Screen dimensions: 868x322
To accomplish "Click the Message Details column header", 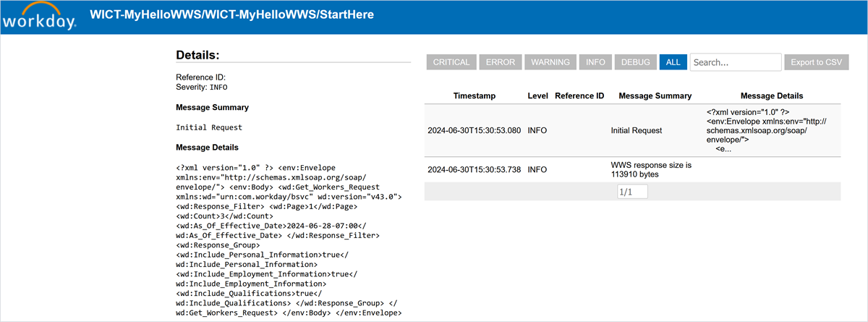I will tap(772, 96).
